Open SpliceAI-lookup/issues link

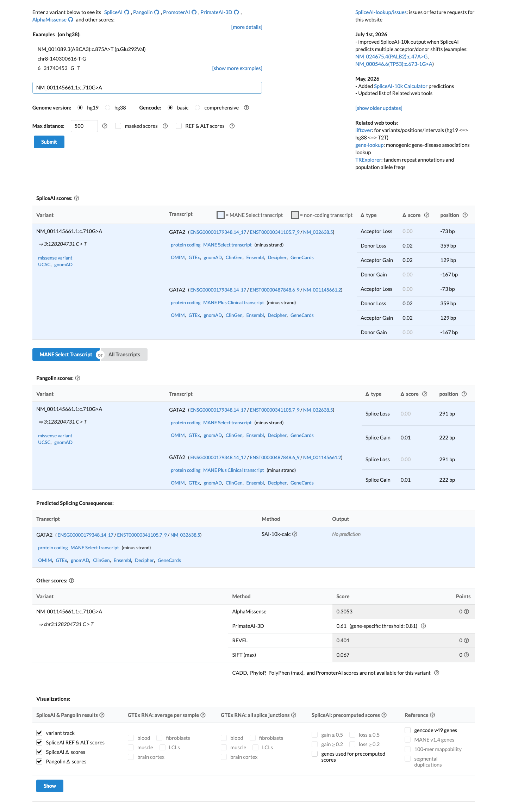(x=381, y=12)
